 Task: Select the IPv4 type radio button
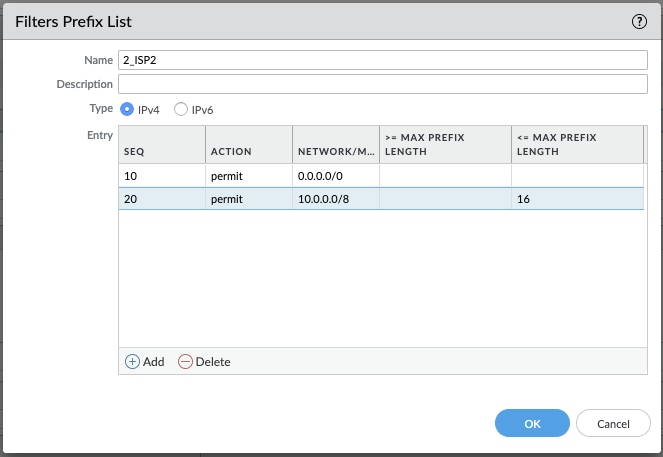pos(127,109)
